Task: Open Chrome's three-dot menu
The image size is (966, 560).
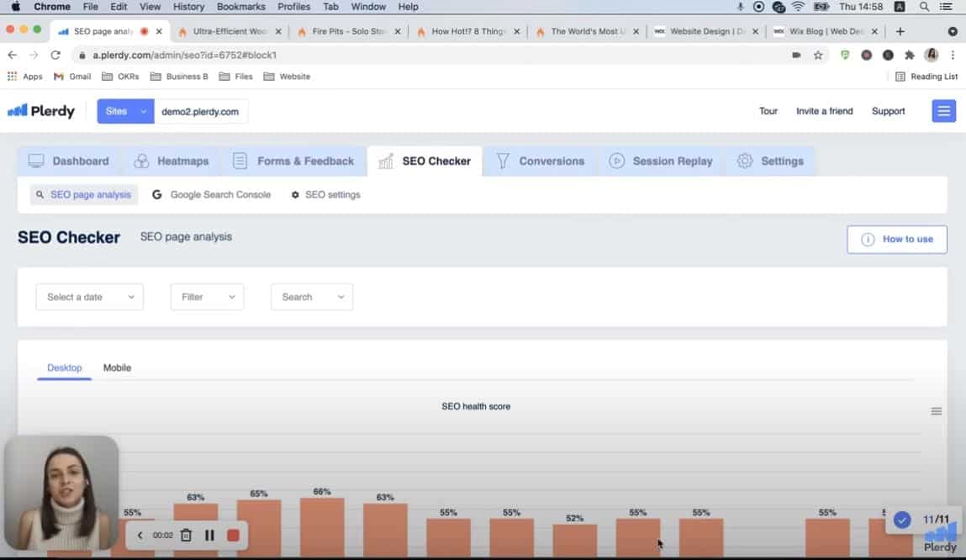Action: [953, 55]
